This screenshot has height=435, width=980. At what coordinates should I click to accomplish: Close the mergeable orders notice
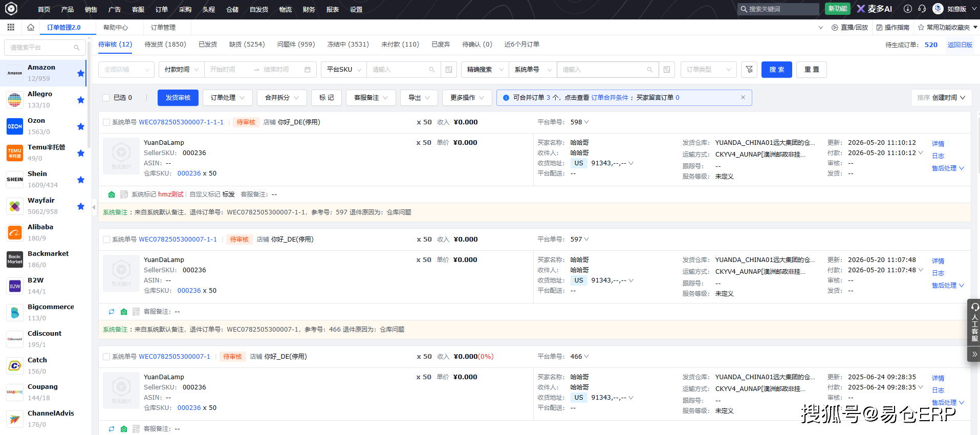(743, 97)
